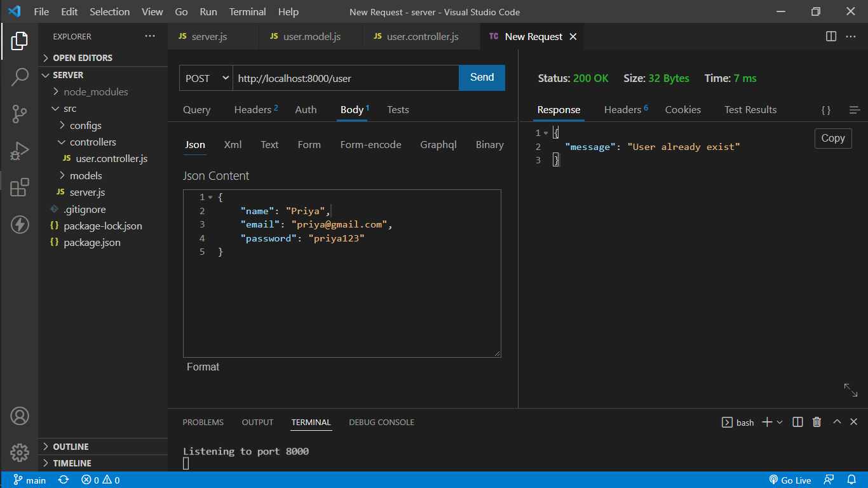Switch to the Cookies response tab
868x488 pixels.
click(682, 109)
